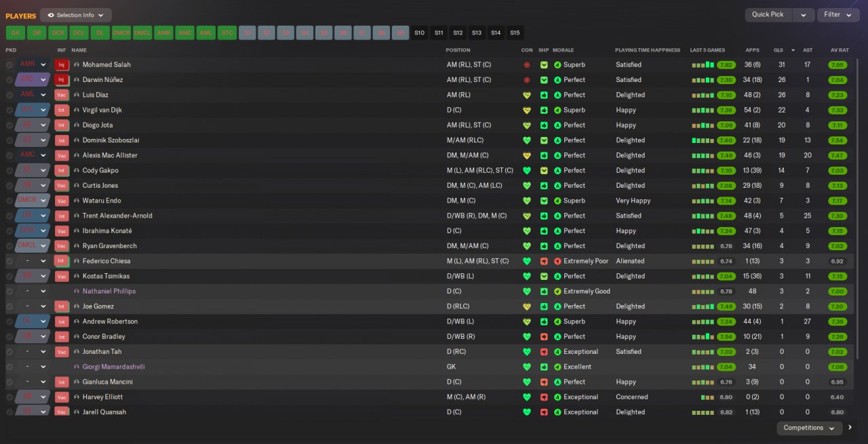Open Wataru Endo's DMCR position dropdown
This screenshot has width=868, height=444.
[x=34, y=201]
